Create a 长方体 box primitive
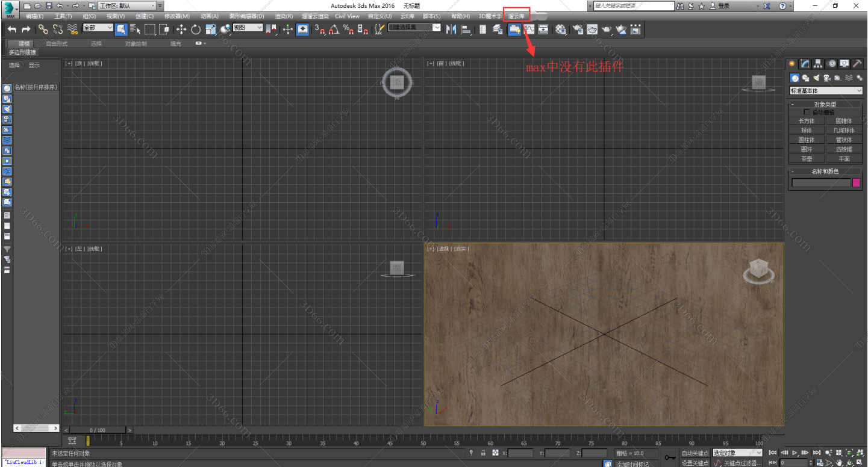Viewport: 868px width, 467px height. [x=807, y=121]
